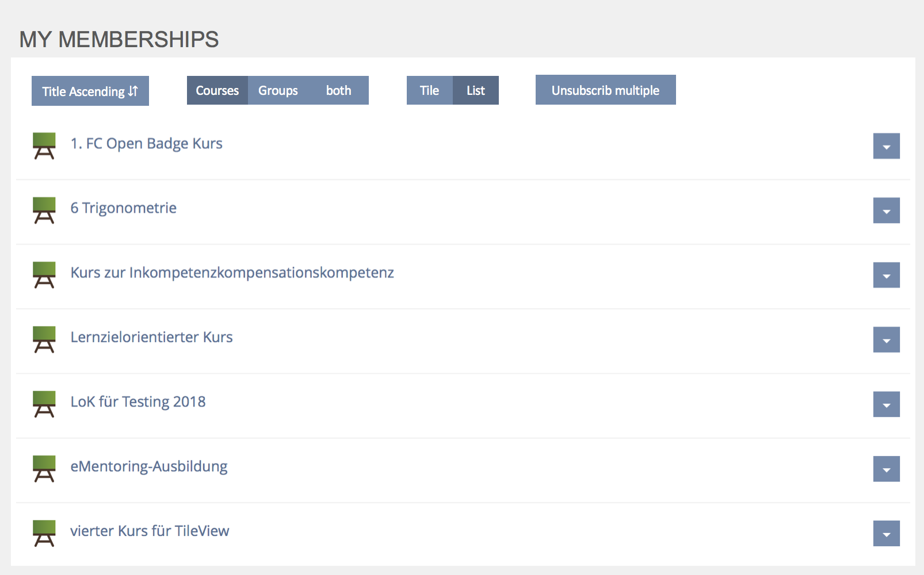Click the blackboard icon for Kurs zur Inkompetenzkompensationskompetenz
Image resolution: width=924 pixels, height=575 pixels.
click(44, 275)
